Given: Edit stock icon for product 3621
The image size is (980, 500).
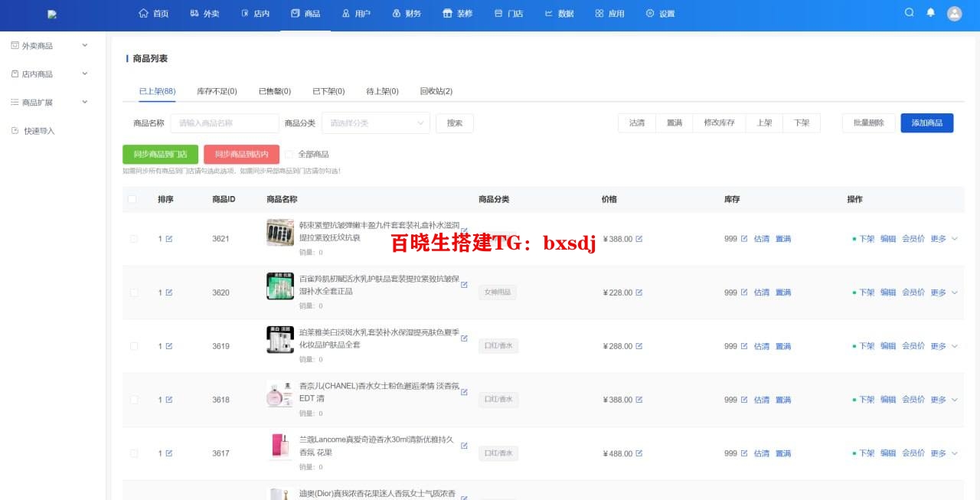Looking at the screenshot, I should coord(744,239).
